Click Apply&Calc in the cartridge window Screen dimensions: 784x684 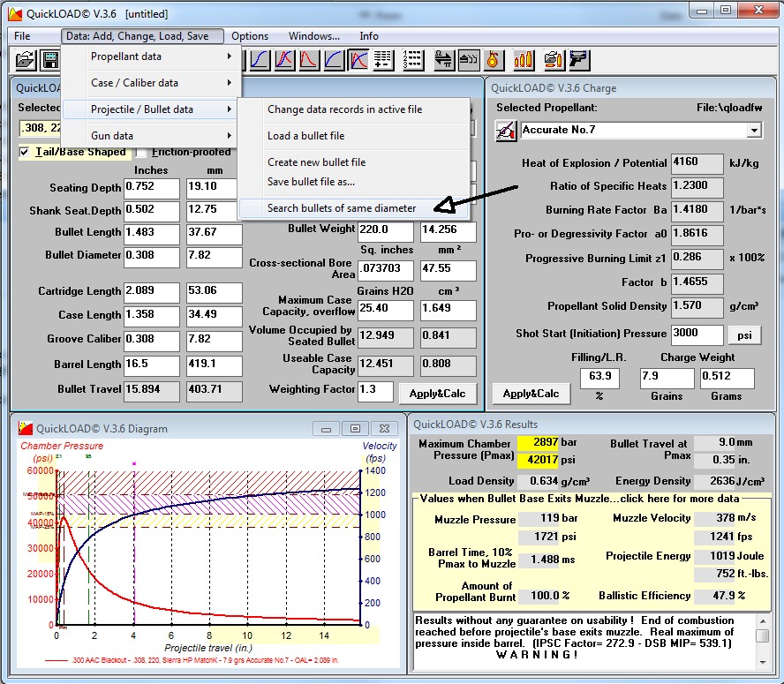(438, 394)
